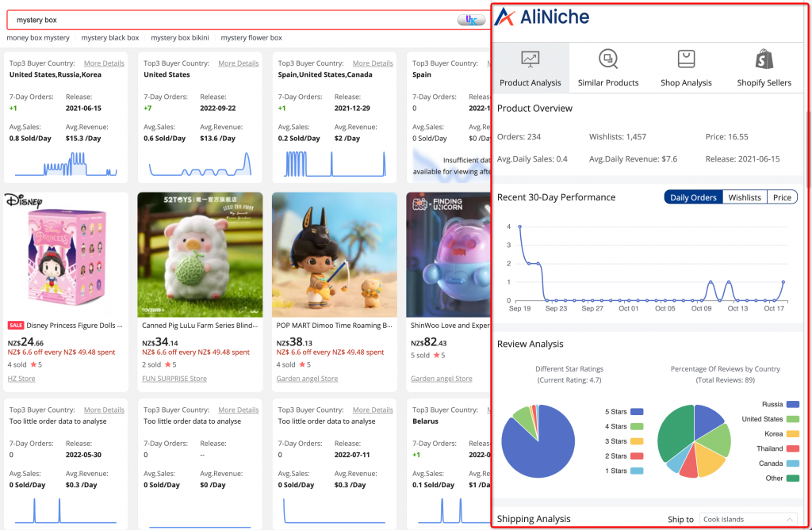Click the 'Wishlists: 1,457' value
This screenshot has width=812, height=530.
coord(617,137)
